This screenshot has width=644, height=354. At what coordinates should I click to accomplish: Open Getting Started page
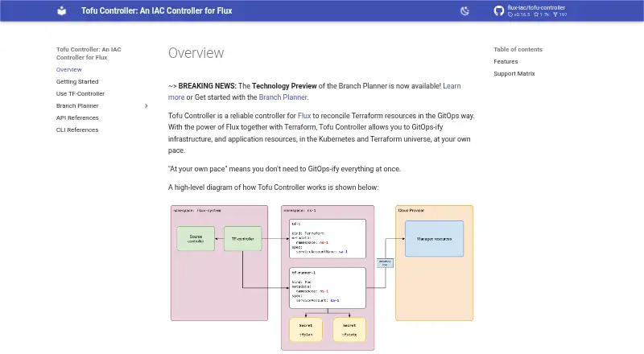click(77, 82)
